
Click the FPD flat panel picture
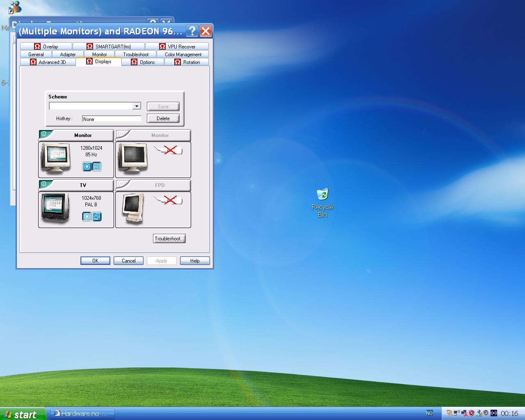click(x=133, y=209)
